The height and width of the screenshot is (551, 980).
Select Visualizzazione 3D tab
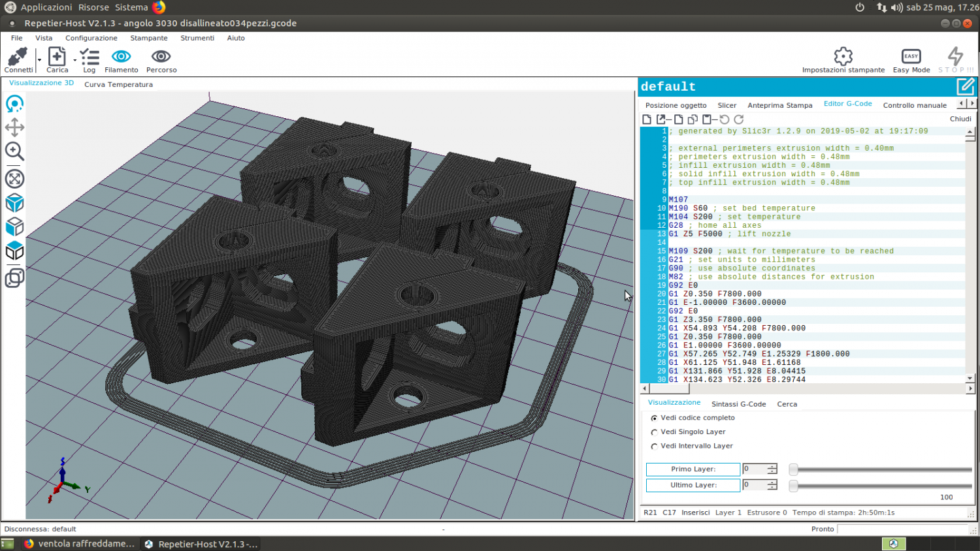click(42, 83)
